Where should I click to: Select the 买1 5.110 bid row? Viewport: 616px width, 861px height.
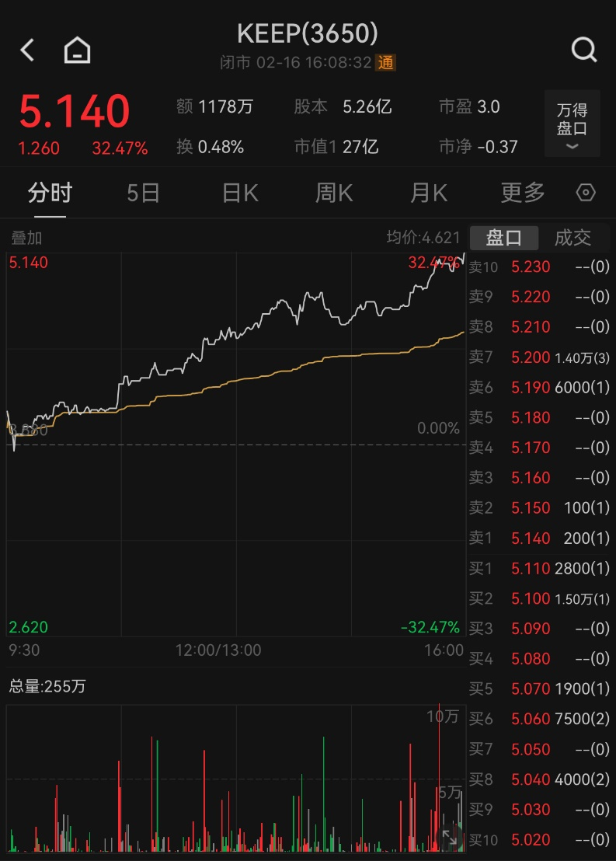pyautogui.click(x=539, y=568)
